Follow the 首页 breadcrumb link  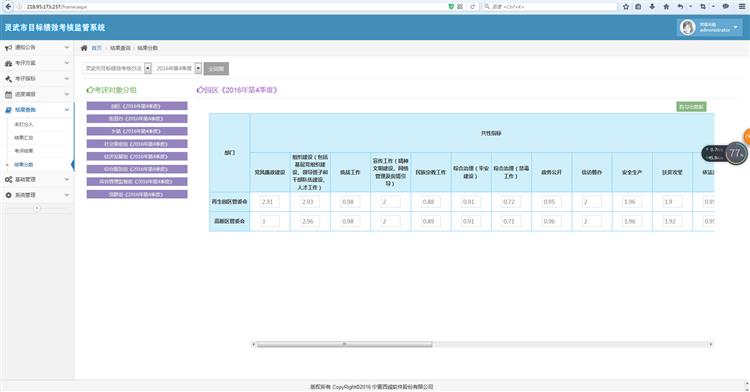[97, 48]
